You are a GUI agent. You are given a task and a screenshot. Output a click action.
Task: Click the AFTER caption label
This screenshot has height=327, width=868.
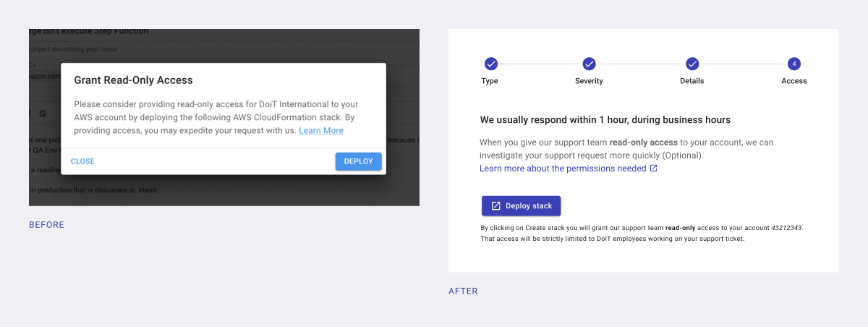coord(463,292)
